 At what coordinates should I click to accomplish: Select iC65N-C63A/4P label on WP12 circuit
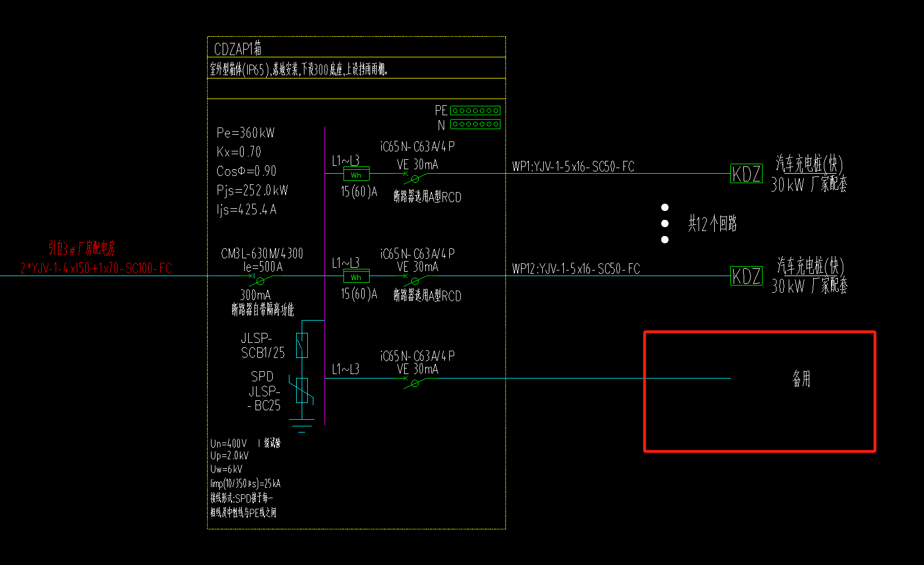coord(417,254)
